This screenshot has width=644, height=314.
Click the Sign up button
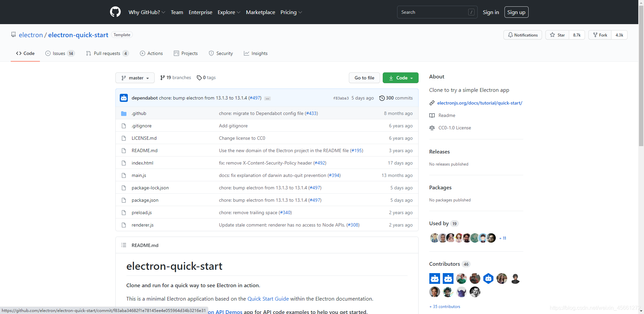(x=516, y=12)
